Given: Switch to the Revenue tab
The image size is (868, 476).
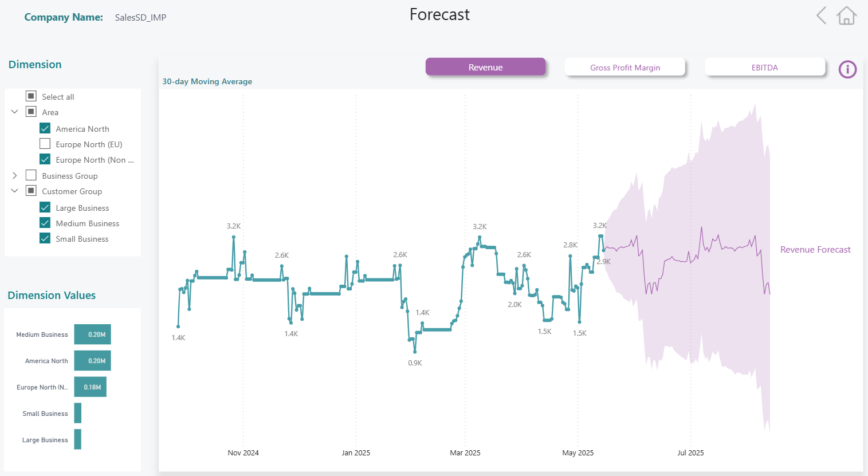Looking at the screenshot, I should 485,67.
